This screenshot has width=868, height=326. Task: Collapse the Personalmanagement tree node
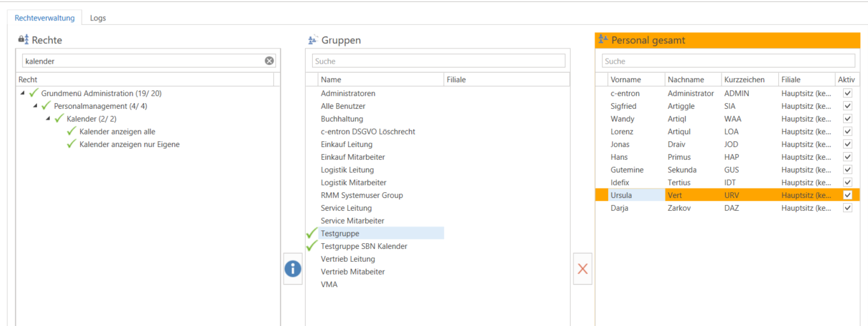(36, 106)
